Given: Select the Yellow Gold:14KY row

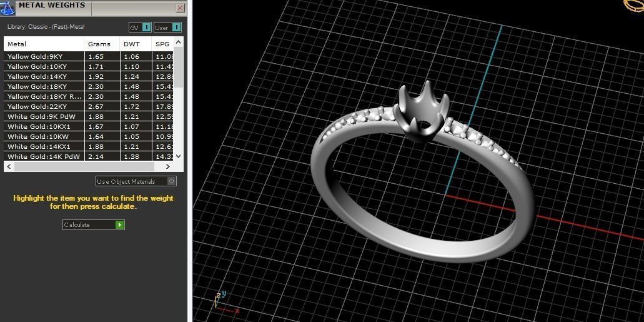Looking at the screenshot, I should click(89, 76).
